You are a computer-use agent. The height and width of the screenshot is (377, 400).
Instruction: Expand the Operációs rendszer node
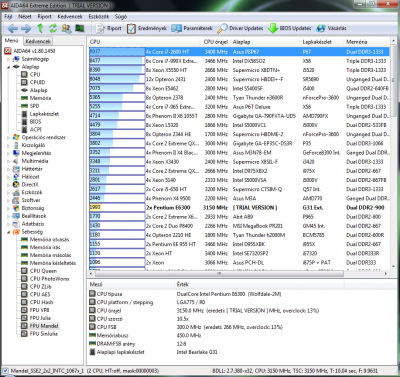click(x=9, y=137)
